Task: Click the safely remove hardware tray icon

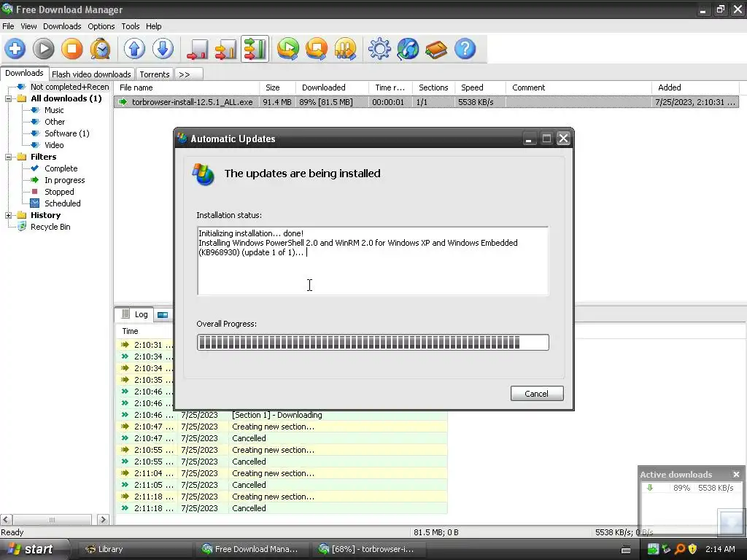Action: pyautogui.click(x=666, y=549)
